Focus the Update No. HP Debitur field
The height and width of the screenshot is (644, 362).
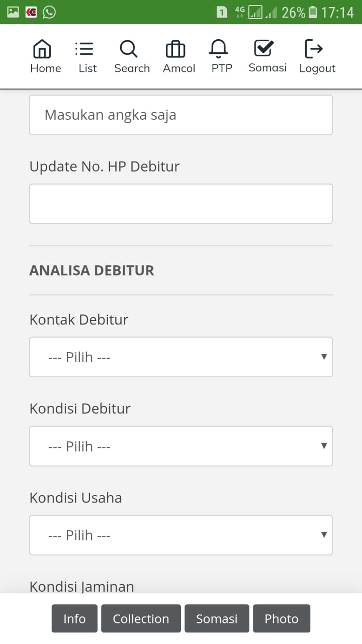coord(181,204)
